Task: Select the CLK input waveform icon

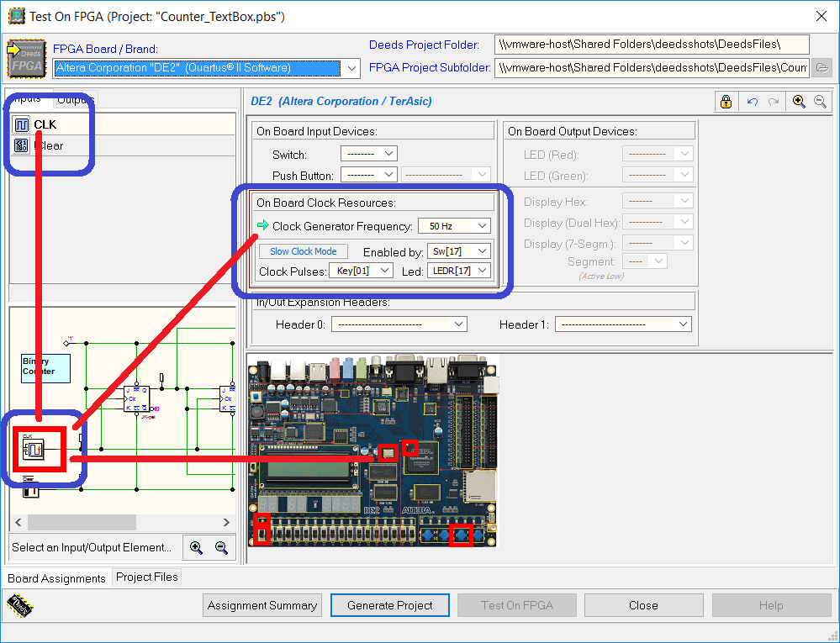Action: [21, 124]
